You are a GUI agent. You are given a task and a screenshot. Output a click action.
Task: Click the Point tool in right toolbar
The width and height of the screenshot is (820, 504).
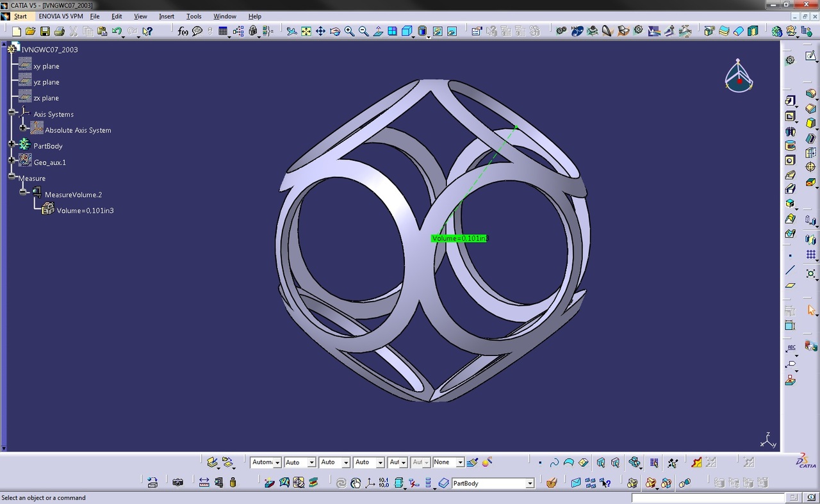(791, 256)
